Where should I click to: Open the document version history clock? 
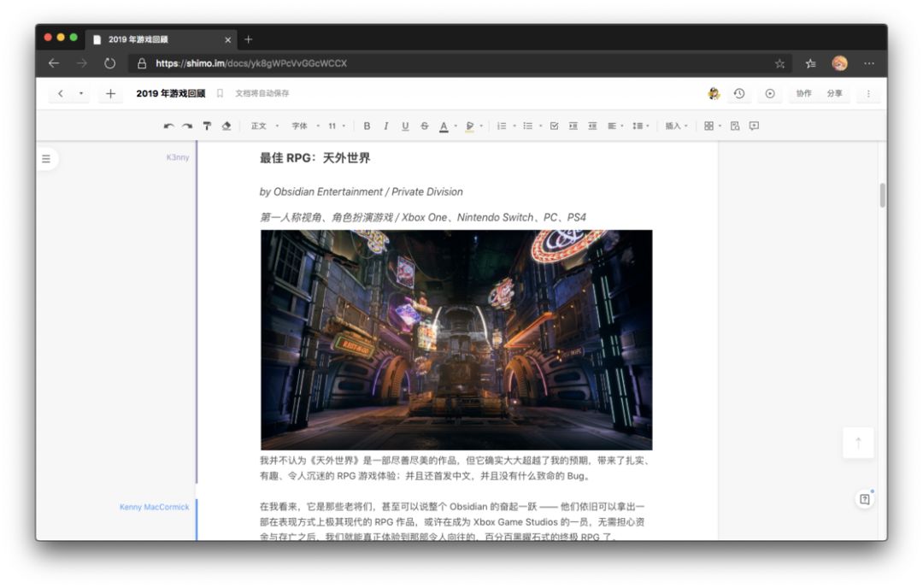[739, 93]
